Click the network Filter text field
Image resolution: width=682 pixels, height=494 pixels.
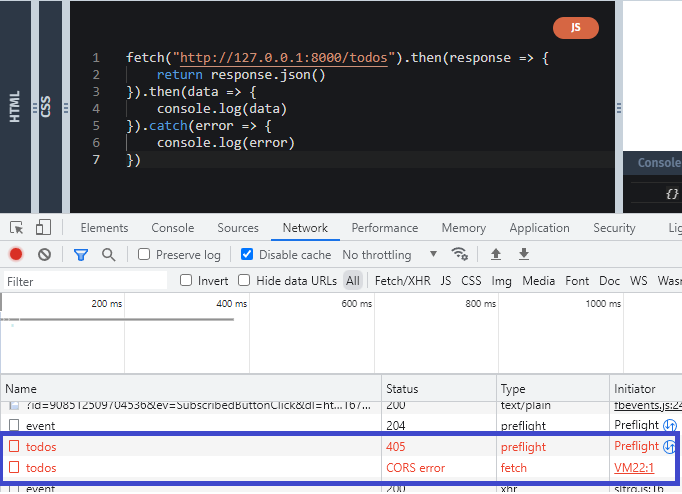pos(85,281)
